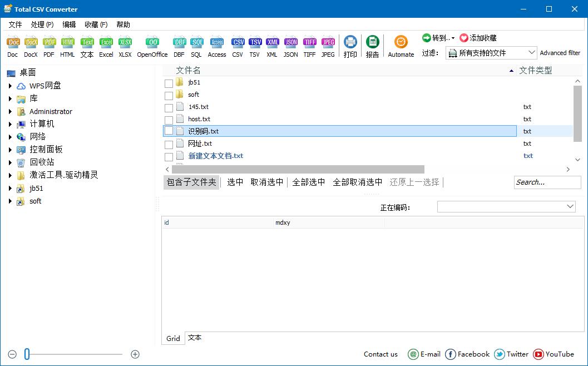Click the zoom out minus icon
The width and height of the screenshot is (588, 366).
click(x=12, y=354)
